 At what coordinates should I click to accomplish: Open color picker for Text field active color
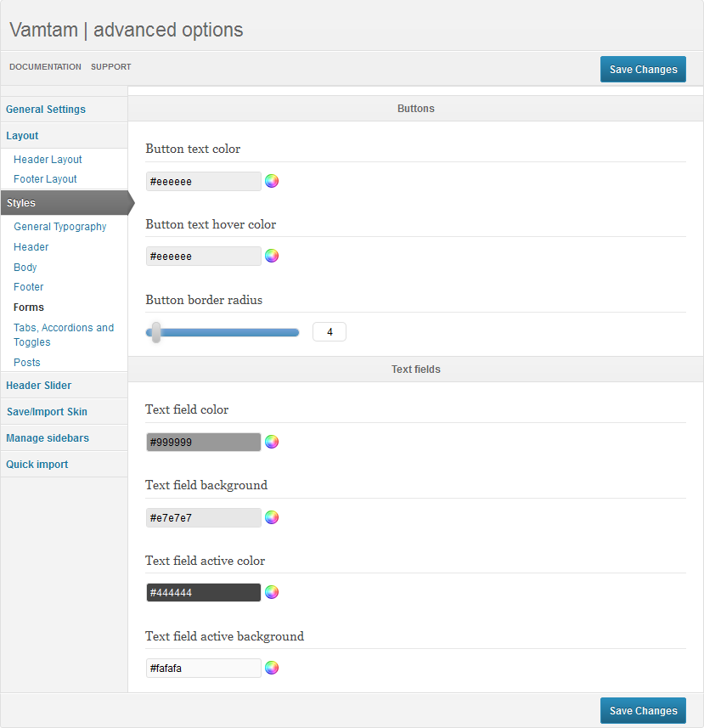pos(272,592)
